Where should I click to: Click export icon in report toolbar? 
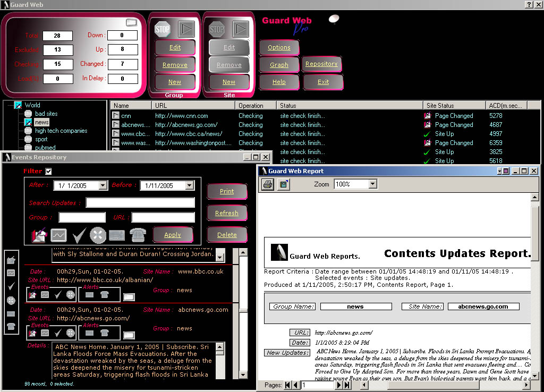[284, 184]
